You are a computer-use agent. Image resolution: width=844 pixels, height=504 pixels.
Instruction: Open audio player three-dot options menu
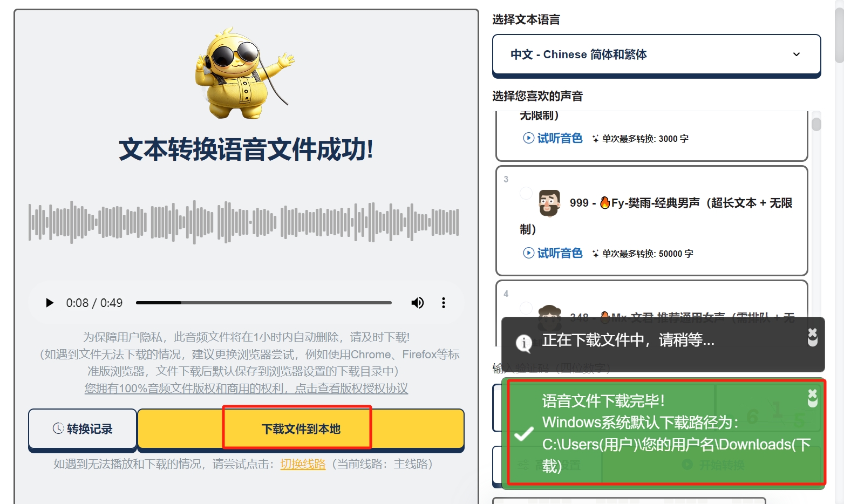(444, 303)
